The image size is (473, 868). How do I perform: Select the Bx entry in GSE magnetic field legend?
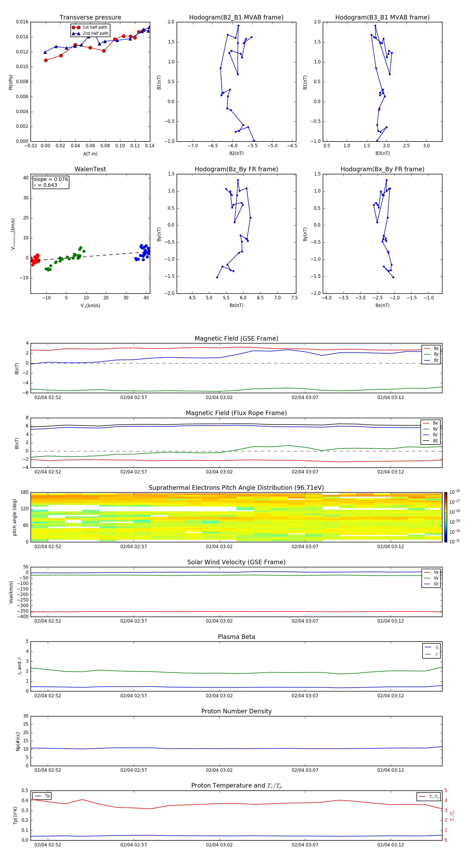pyautogui.click(x=431, y=349)
